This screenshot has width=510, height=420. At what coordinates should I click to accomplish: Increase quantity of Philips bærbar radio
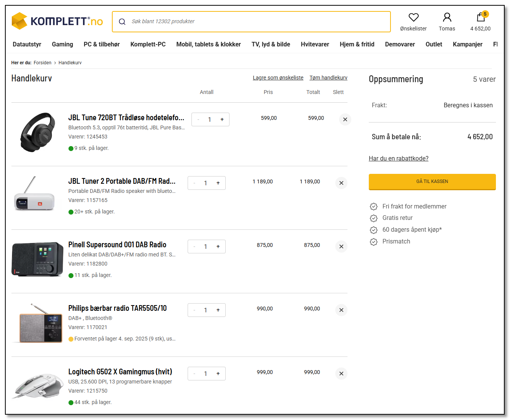(218, 310)
